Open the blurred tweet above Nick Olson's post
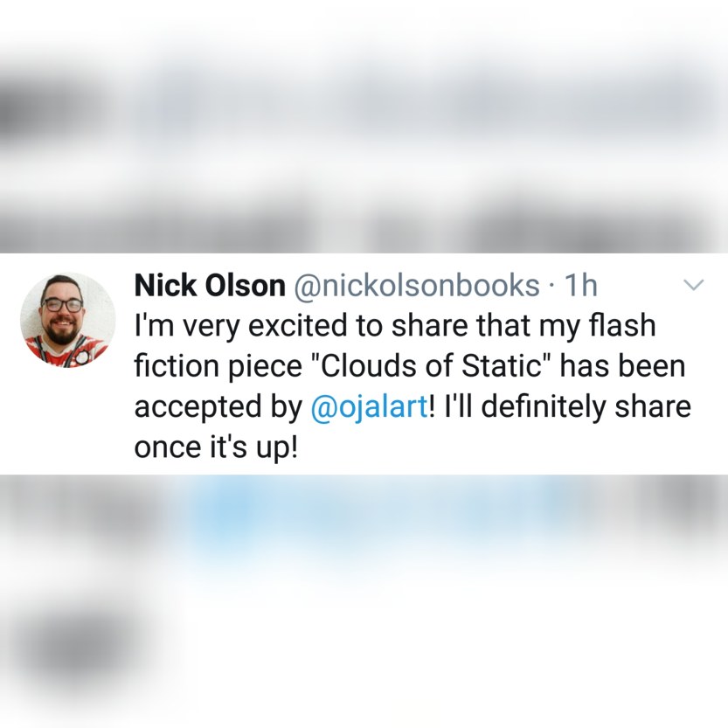 click(x=364, y=139)
